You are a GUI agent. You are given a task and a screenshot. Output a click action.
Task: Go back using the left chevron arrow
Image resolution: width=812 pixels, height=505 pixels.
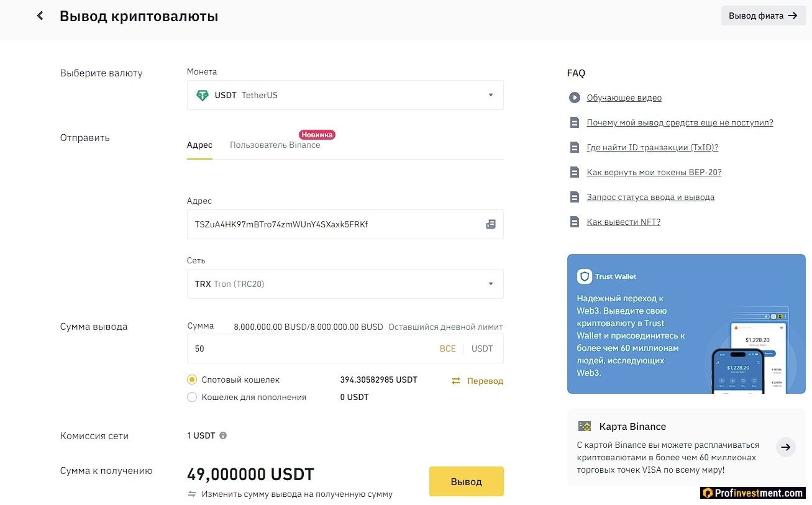click(x=40, y=16)
